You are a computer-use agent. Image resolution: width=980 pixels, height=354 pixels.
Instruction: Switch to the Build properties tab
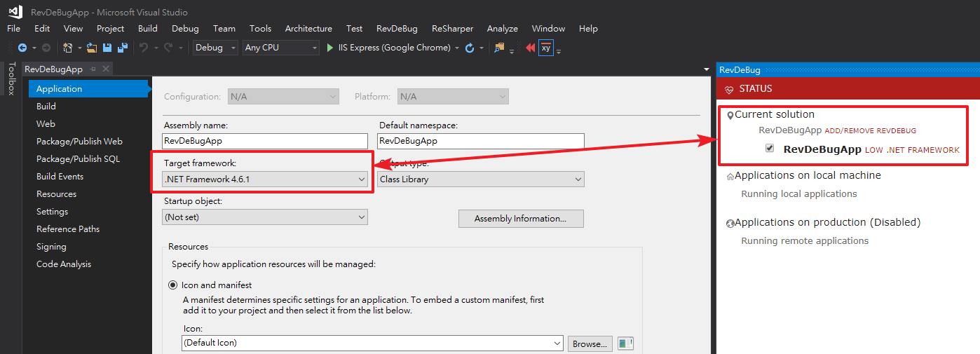pos(46,107)
